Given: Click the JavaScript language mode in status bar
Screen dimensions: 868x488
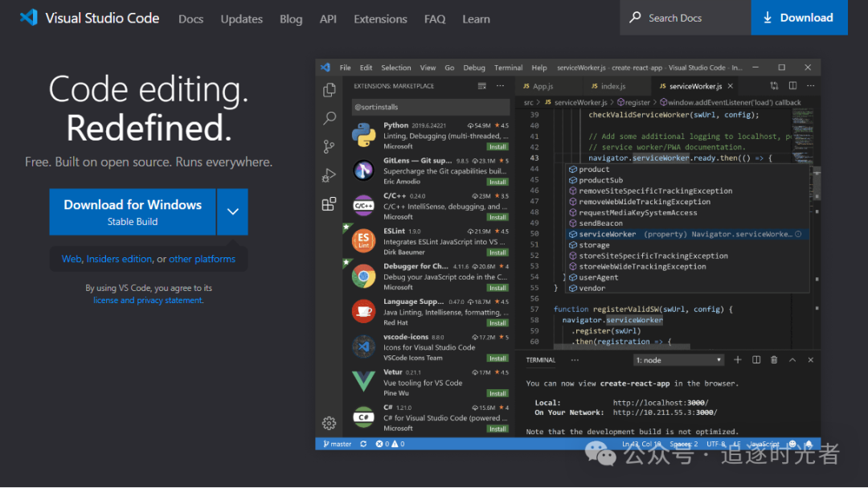Looking at the screenshot, I should (764, 444).
